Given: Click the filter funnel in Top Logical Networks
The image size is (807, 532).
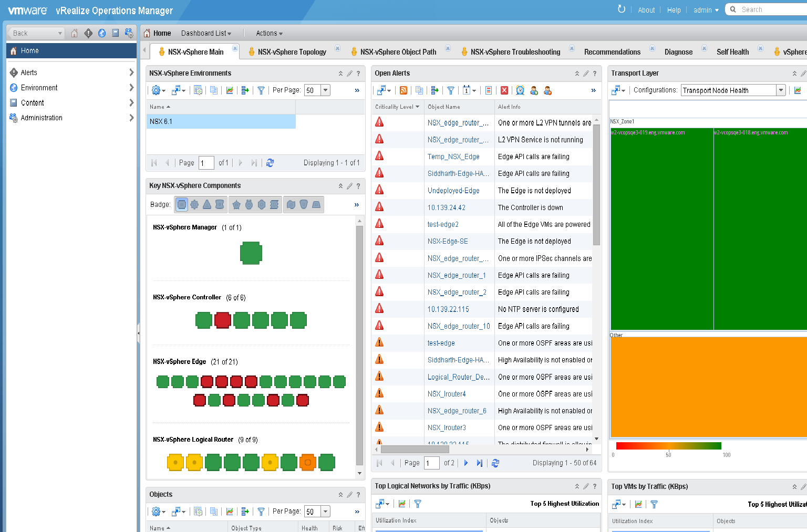Looking at the screenshot, I should [418, 504].
